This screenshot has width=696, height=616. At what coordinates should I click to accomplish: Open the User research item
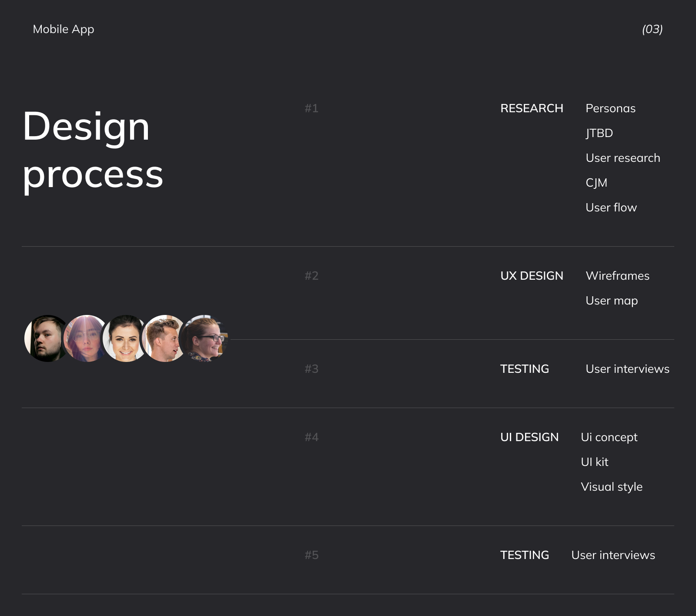click(x=622, y=158)
